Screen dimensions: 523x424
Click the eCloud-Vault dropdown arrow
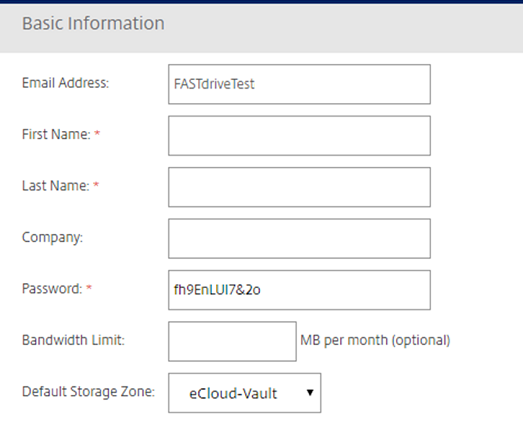(x=310, y=393)
